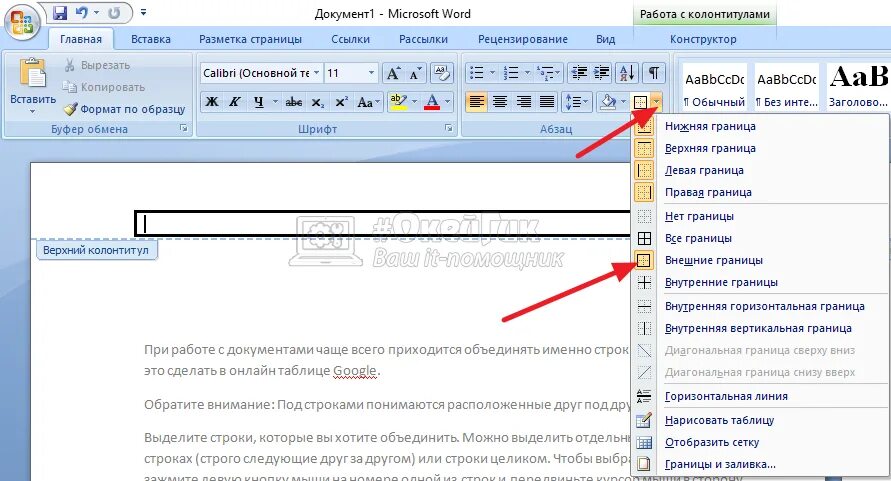Toggle superscript x² formatting
This screenshot has width=891, height=481.
coord(342,102)
